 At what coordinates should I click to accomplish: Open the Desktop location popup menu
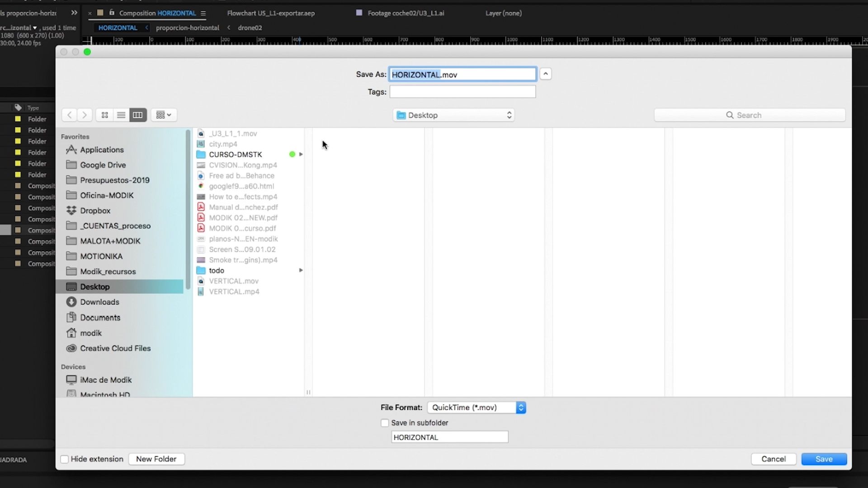(x=454, y=115)
